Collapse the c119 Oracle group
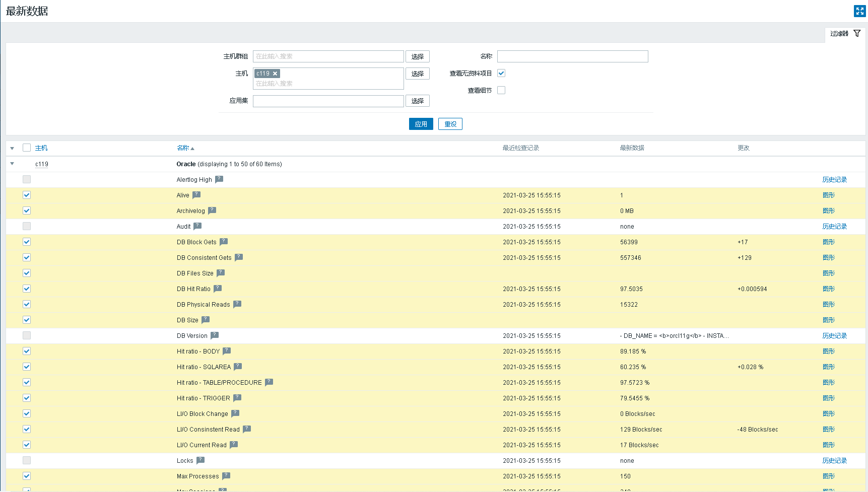 pyautogui.click(x=12, y=164)
